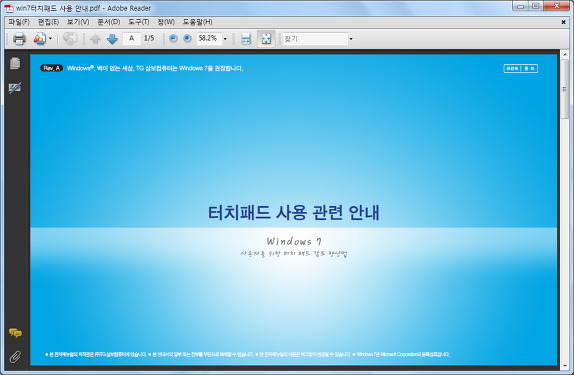This screenshot has height=375, width=574.
Task: Click the 종료 button on the page
Action: click(529, 68)
